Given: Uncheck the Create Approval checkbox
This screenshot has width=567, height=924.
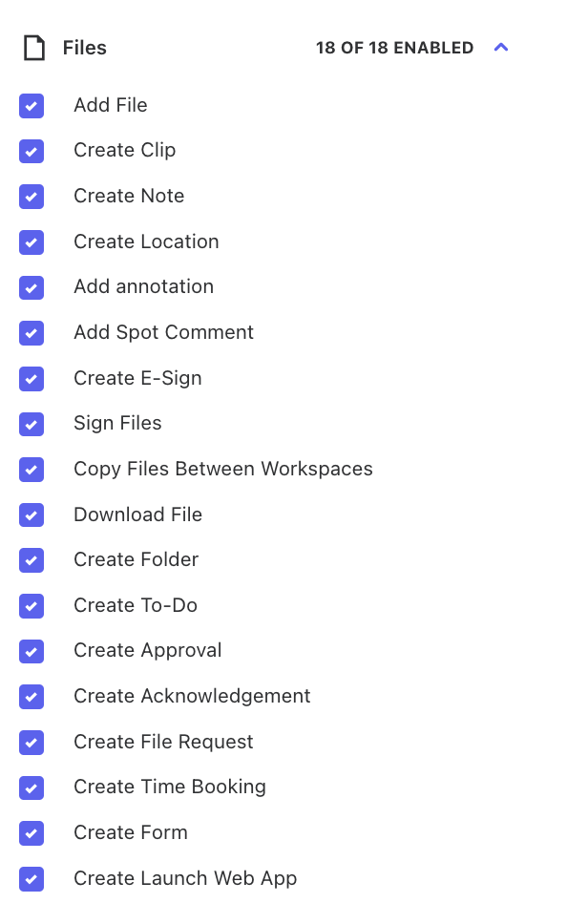Looking at the screenshot, I should (31, 651).
